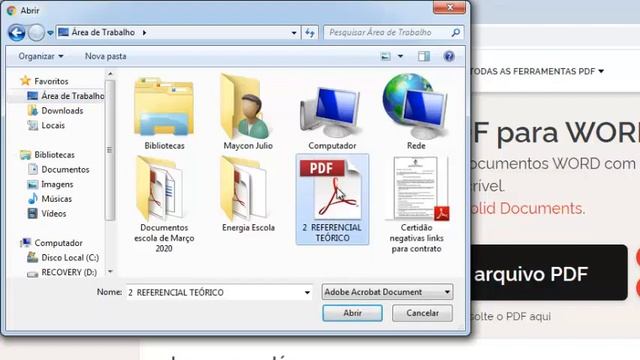The width and height of the screenshot is (640, 360).
Task: Expand the file name history dropdown
Action: (307, 292)
